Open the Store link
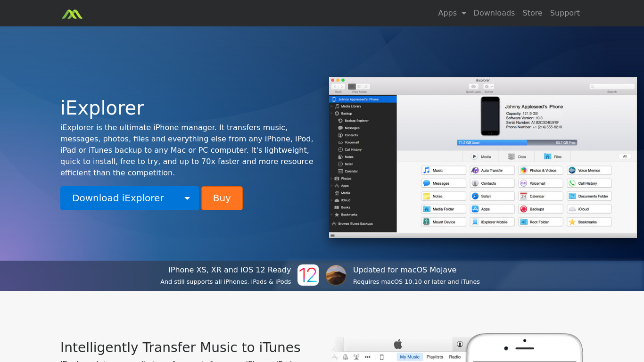This screenshot has width=644, height=362. (x=532, y=13)
